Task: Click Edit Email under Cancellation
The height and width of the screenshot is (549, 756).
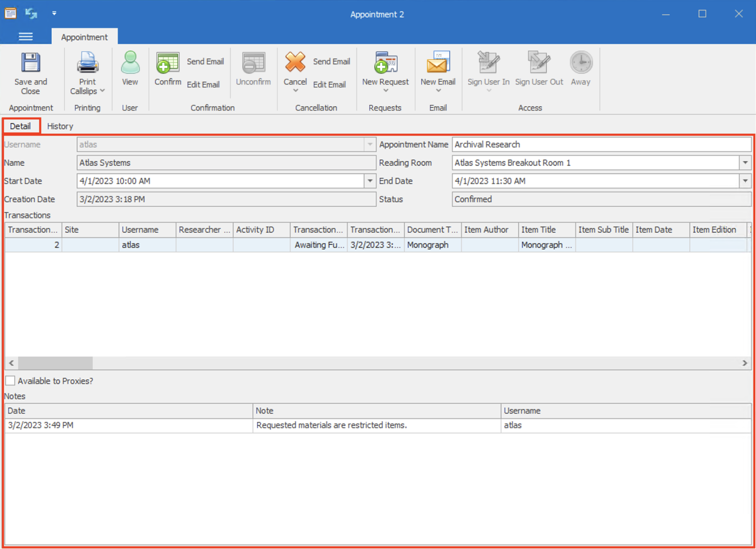Action: pyautogui.click(x=329, y=85)
